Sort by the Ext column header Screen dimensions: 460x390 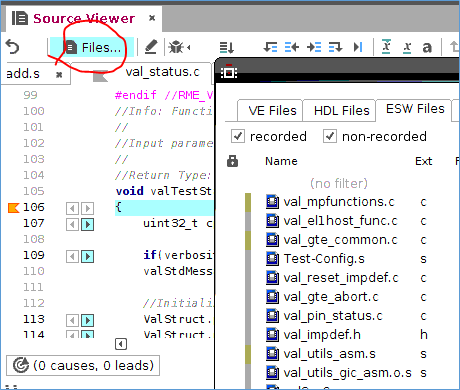pos(423,161)
